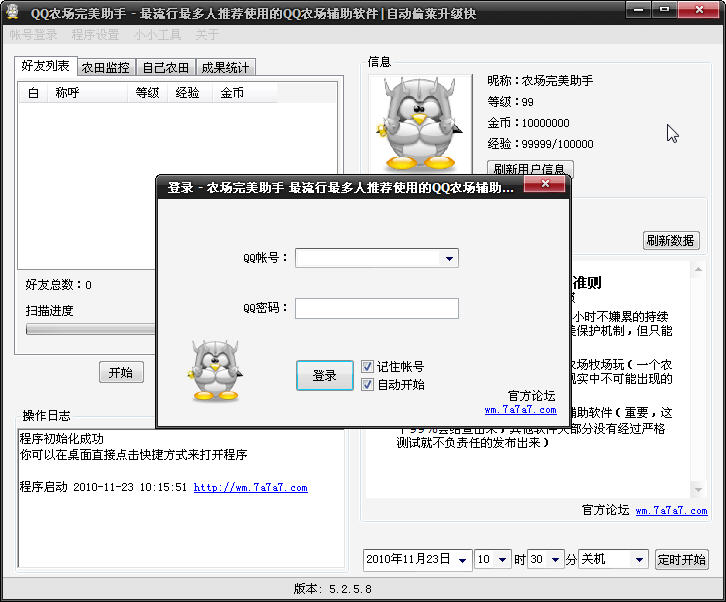
Task: Sort friends list by 称呼 column
Action: pos(88,93)
